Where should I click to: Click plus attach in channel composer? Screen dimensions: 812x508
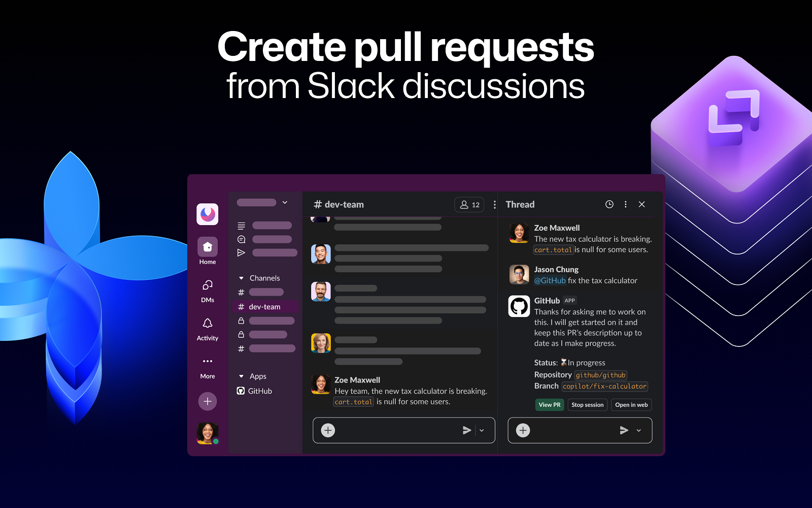pyautogui.click(x=328, y=430)
